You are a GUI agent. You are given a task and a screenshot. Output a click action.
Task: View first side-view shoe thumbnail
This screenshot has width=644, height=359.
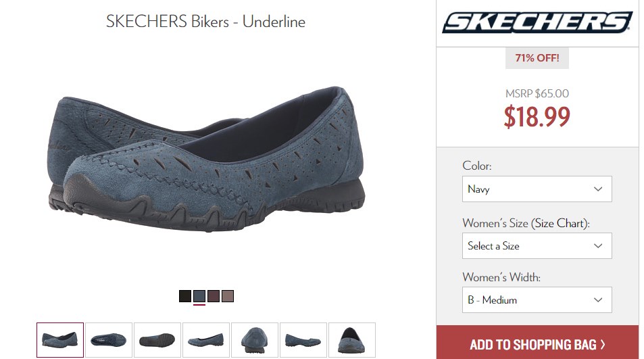(x=60, y=340)
